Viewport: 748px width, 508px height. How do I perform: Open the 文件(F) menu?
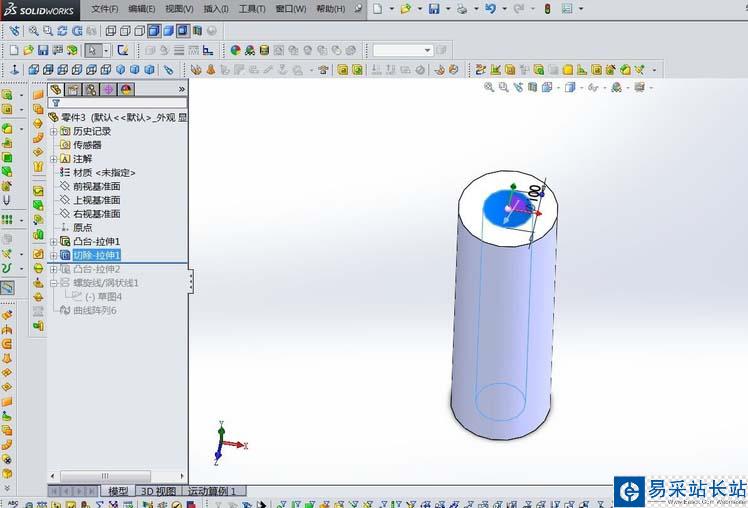pos(104,9)
